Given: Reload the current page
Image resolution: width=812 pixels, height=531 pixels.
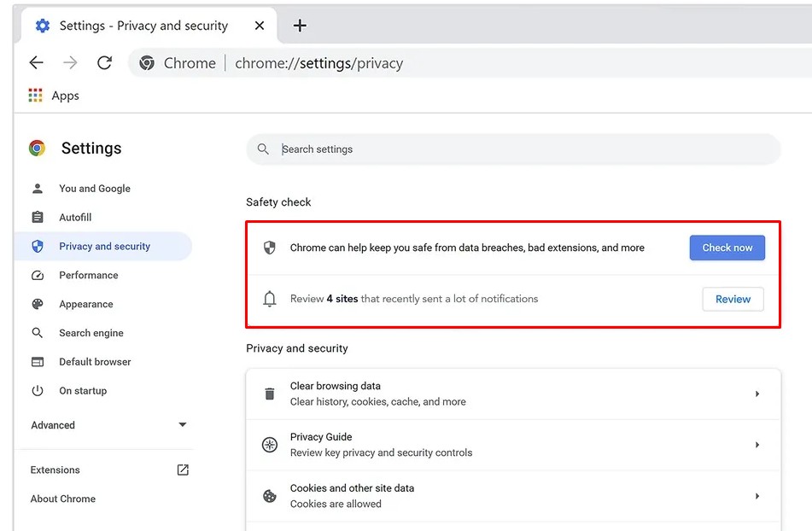Looking at the screenshot, I should pos(105,62).
